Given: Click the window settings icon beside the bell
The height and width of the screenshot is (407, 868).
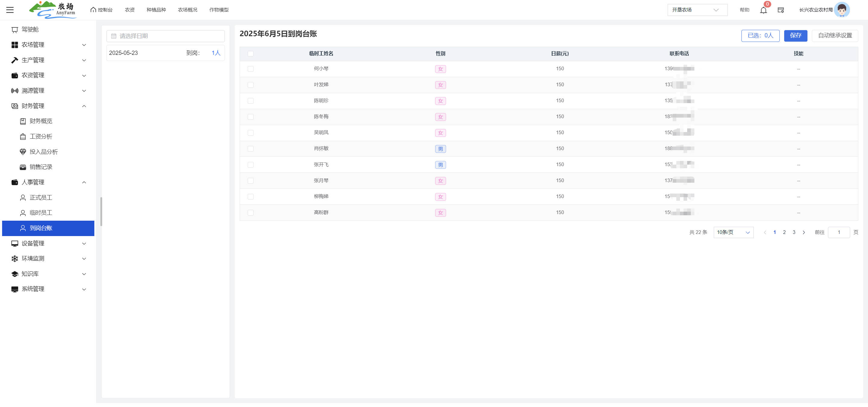Looking at the screenshot, I should [x=781, y=10].
